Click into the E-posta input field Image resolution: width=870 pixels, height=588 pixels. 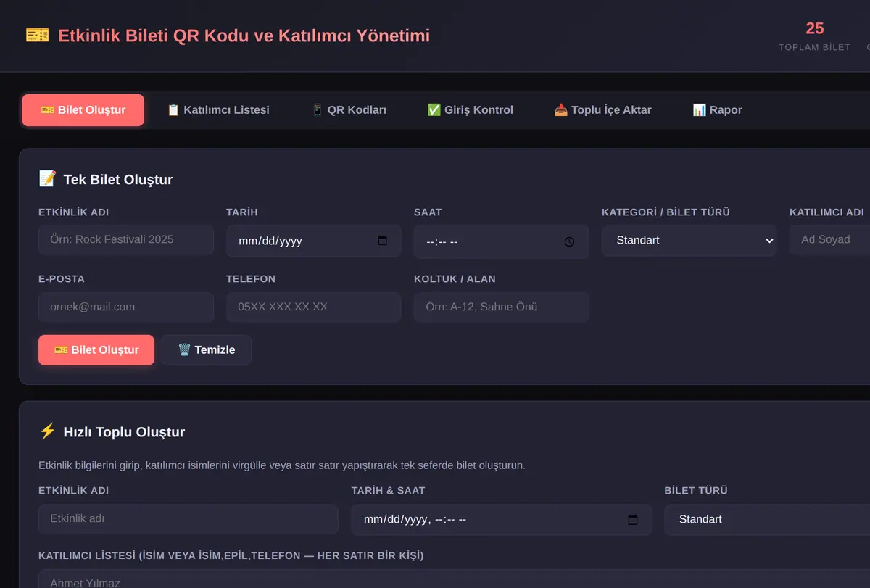(126, 307)
